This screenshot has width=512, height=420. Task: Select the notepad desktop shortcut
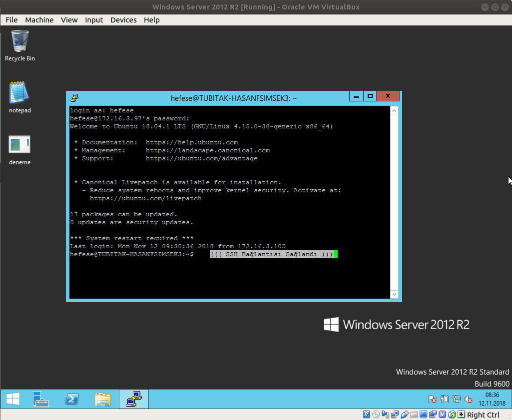click(19, 97)
